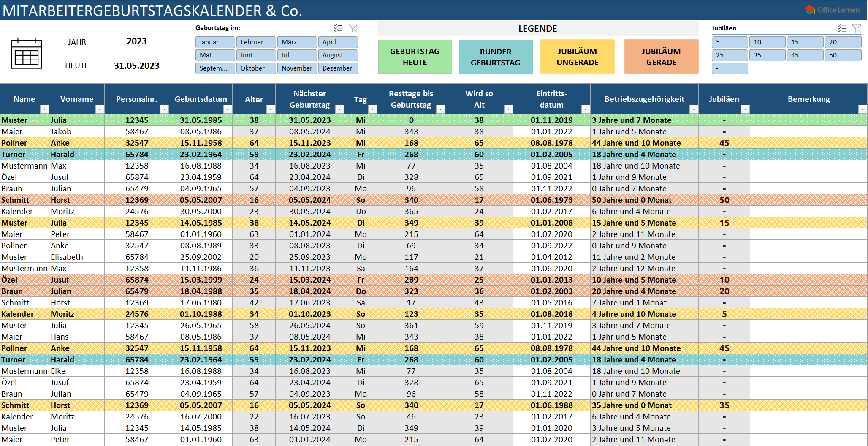
Task: Click the Office Lernen logo
Action: (x=832, y=10)
